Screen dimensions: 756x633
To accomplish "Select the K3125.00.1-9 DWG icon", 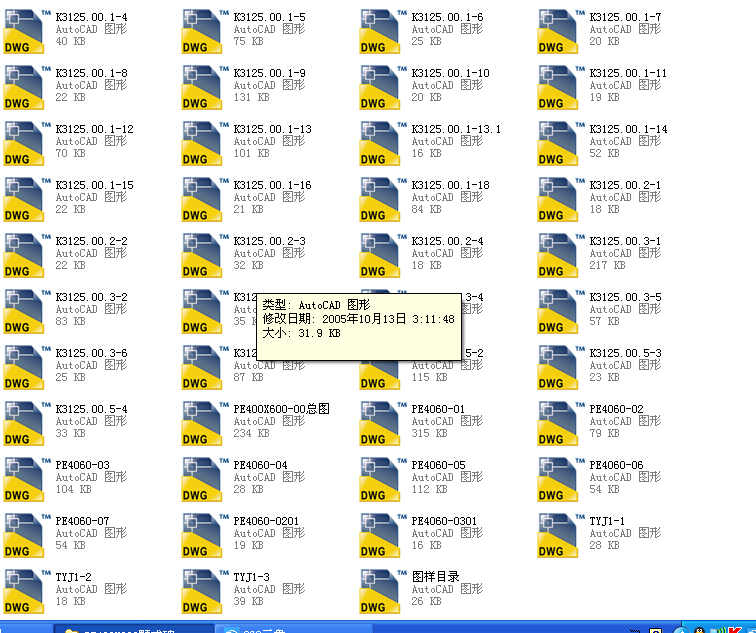I will (202, 87).
